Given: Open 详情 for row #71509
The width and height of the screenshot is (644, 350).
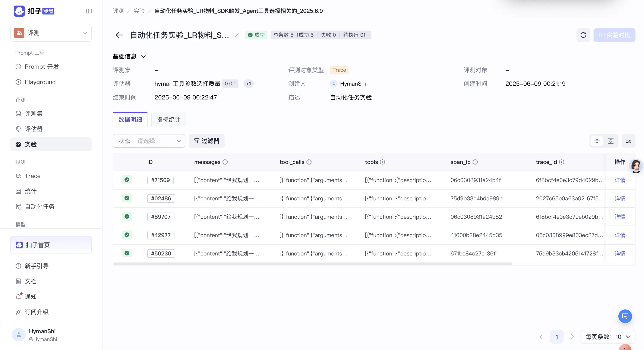Looking at the screenshot, I should [x=620, y=180].
